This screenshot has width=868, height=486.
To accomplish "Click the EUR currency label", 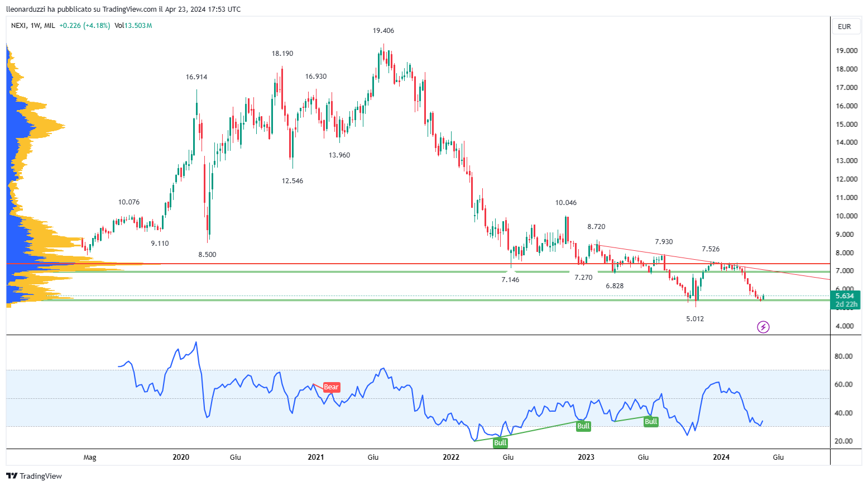I will point(844,26).
